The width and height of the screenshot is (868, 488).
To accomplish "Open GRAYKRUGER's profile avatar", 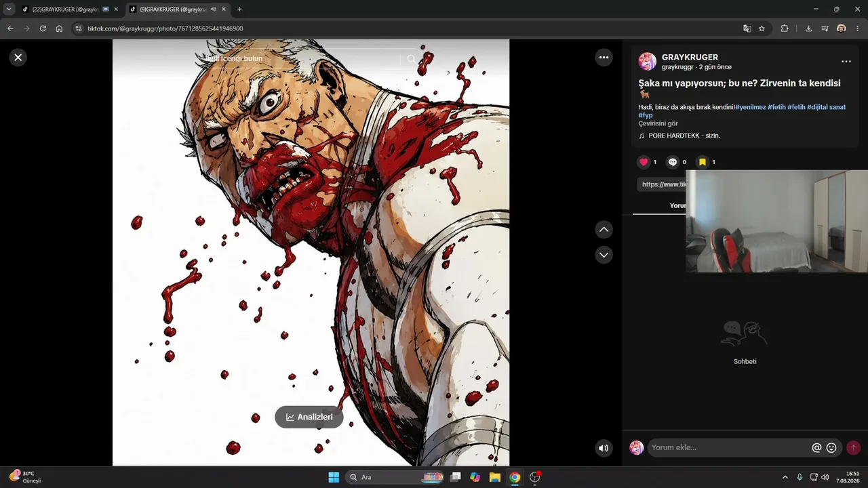I will 647,62.
